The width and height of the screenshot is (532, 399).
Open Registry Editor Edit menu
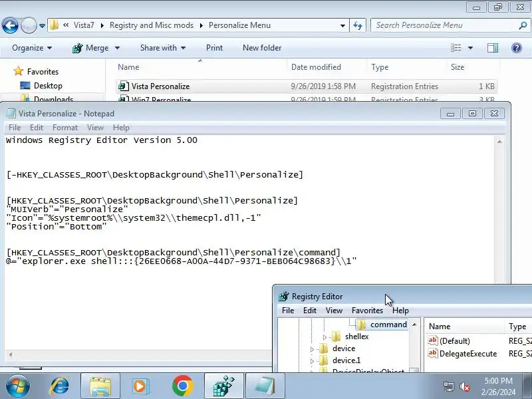(x=309, y=311)
